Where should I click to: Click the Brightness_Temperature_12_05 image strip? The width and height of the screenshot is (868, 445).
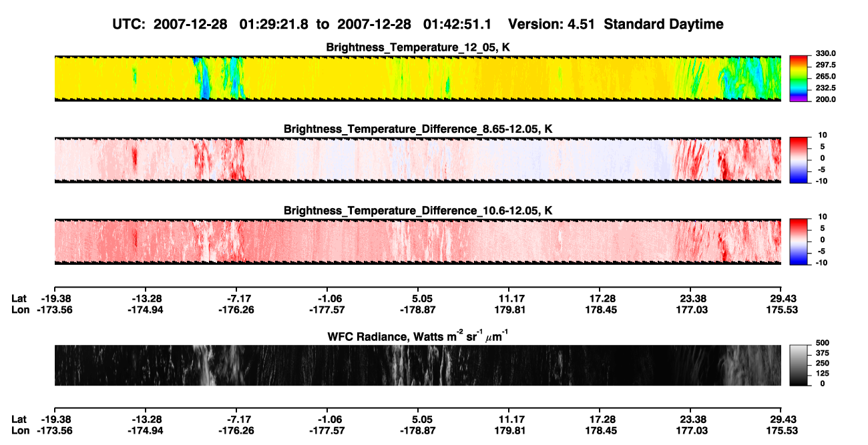pos(417,78)
